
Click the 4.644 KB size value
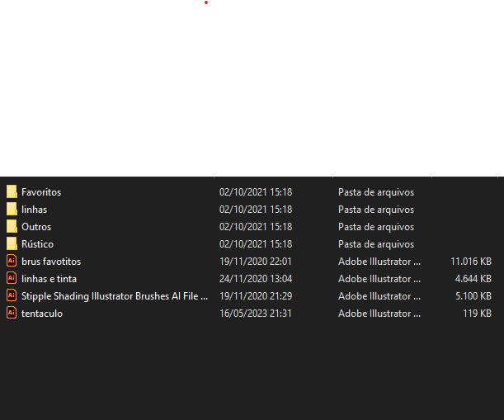[473, 279]
